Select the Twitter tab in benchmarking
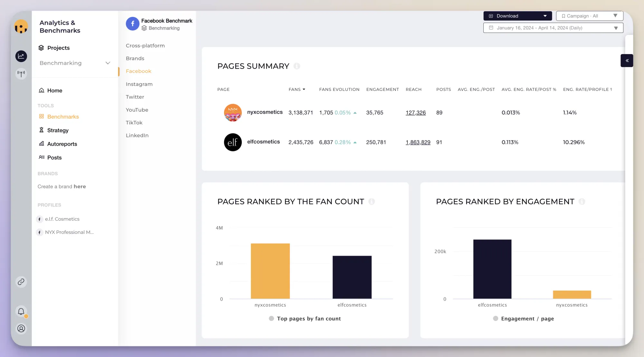 (x=134, y=96)
